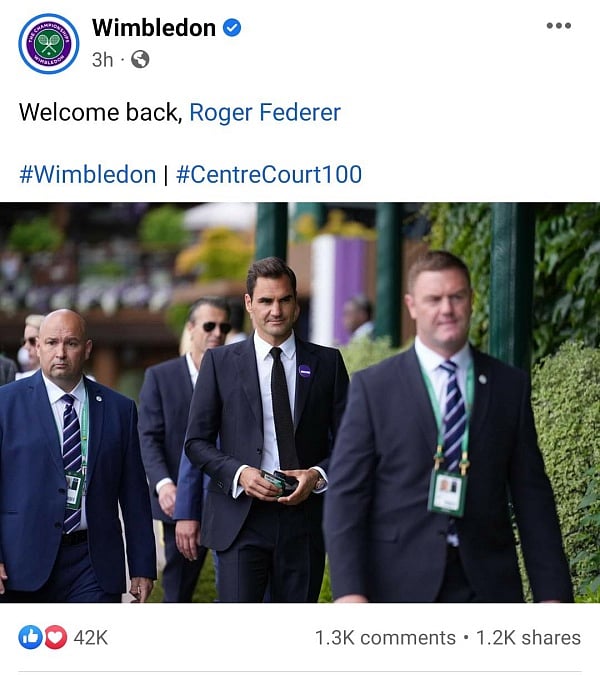This screenshot has height=675, width=600.
Task: Click the blue verified badge
Action: point(232,28)
